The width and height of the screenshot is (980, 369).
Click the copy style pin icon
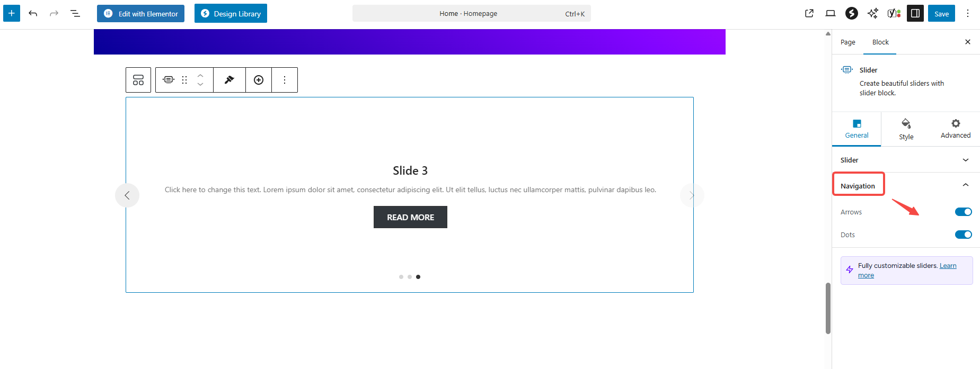(229, 80)
